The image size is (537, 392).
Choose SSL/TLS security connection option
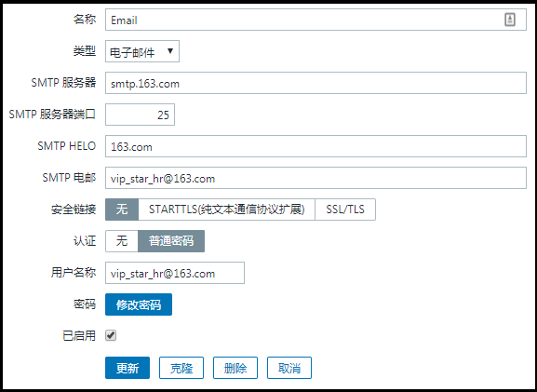pos(345,210)
